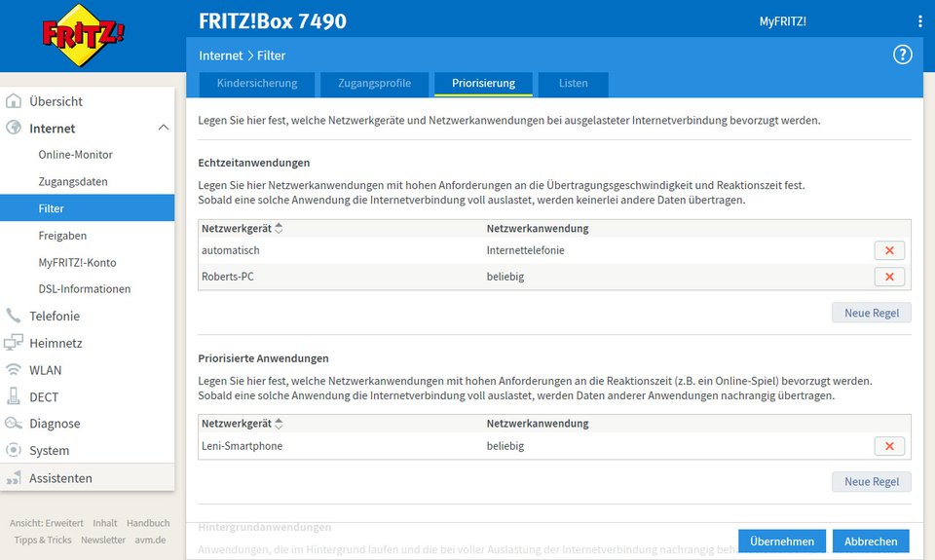935x560 pixels.
Task: Sort Priorisierte Anwendungen table by Netzwerkgerät
Action: coord(280,424)
